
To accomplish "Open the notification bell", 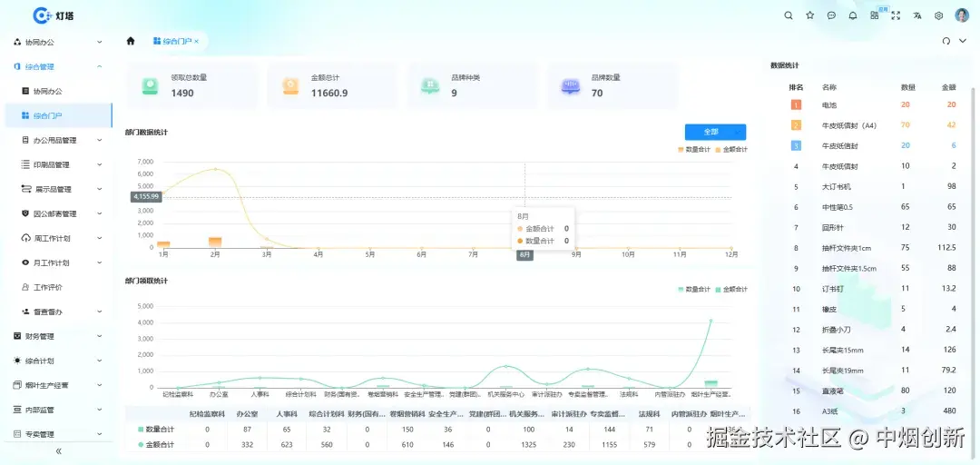I will click(x=852, y=15).
